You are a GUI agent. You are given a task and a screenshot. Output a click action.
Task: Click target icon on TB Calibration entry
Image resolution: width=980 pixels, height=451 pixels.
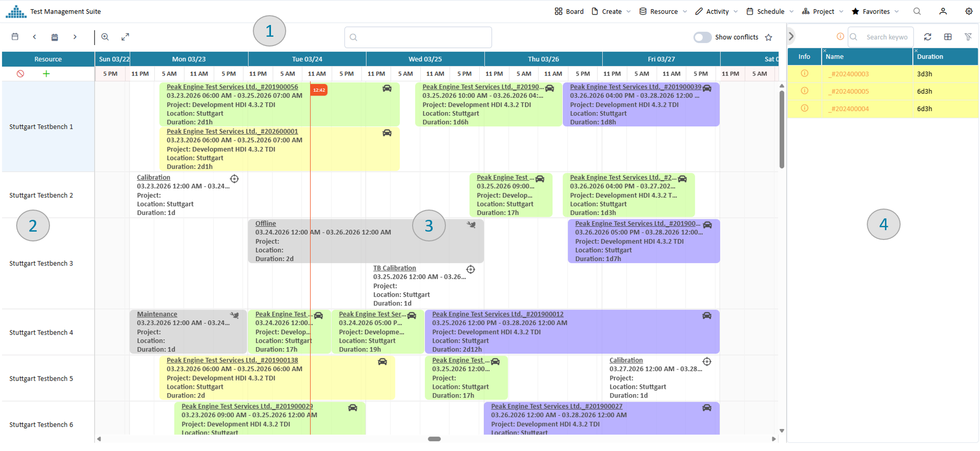(470, 269)
